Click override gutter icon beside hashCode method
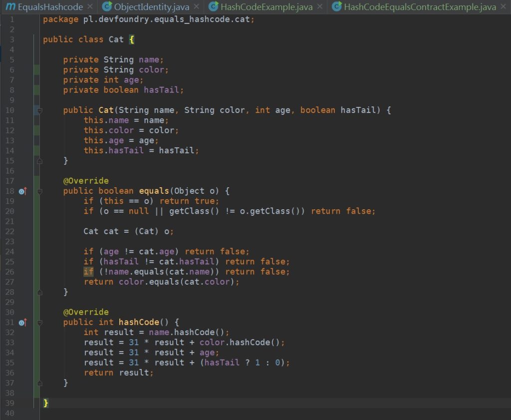This screenshot has width=511, height=420. pos(22,323)
